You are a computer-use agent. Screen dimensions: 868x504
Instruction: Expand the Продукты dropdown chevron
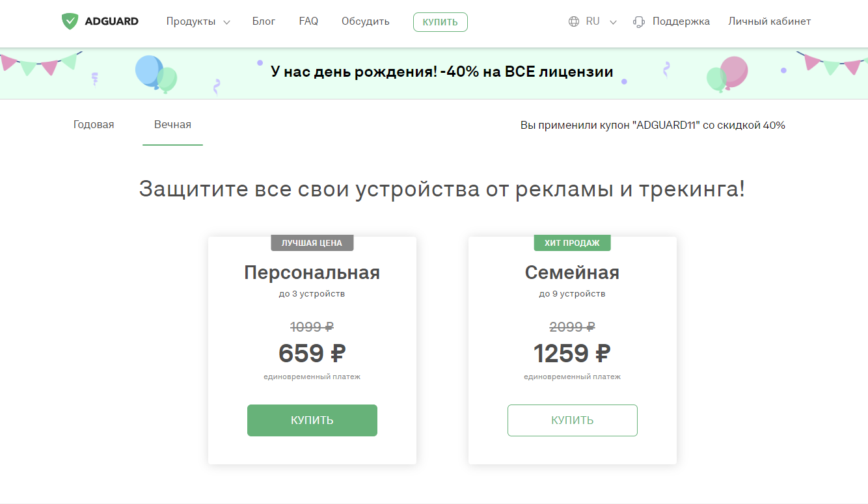(x=226, y=22)
